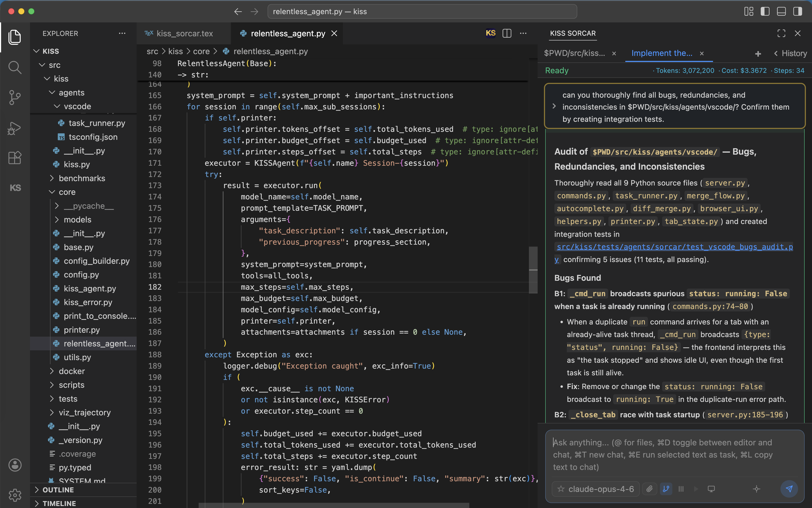Click the title bar command search box
Screen dimensions: 812x508
tap(422, 12)
